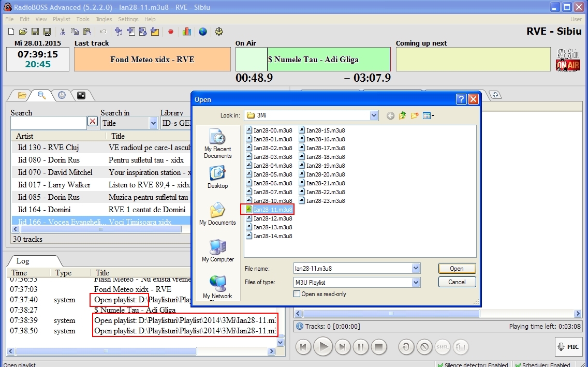588x367 pixels.
Task: Switch to the magnifier search tab
Action: point(41,95)
